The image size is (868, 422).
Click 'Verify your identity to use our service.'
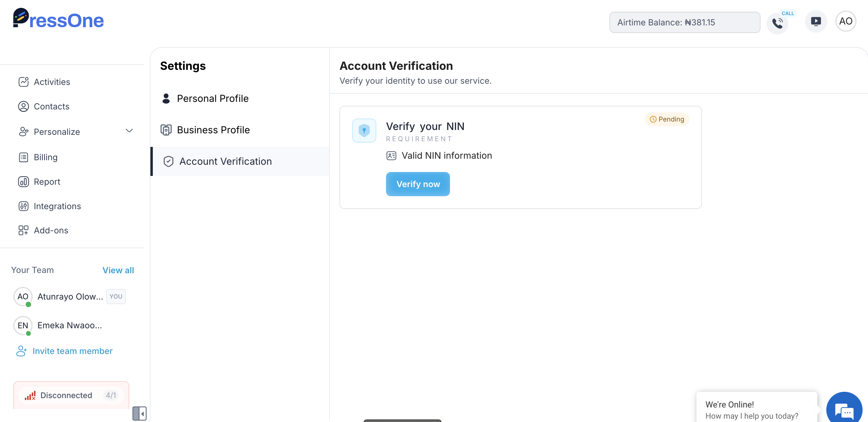(x=415, y=81)
